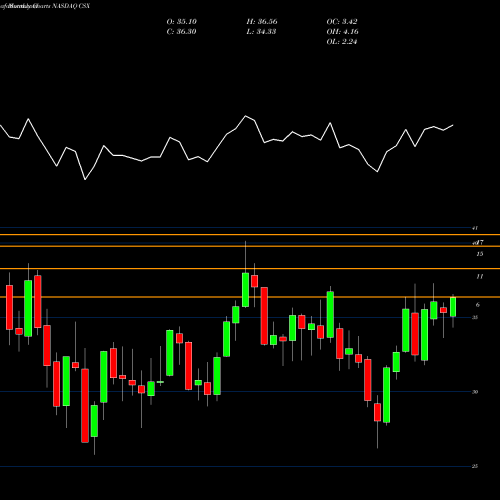Click the 6 level label
Screen dimensions: 500x500
pyautogui.click(x=478, y=305)
